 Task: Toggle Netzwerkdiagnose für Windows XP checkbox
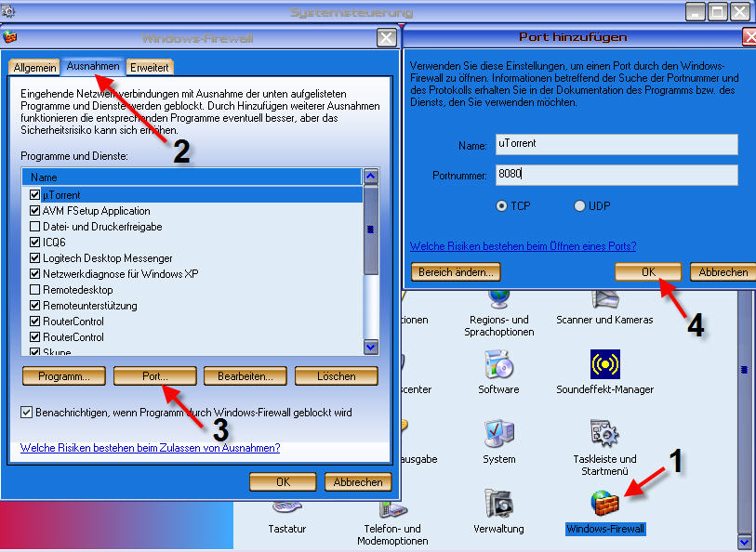[x=34, y=273]
